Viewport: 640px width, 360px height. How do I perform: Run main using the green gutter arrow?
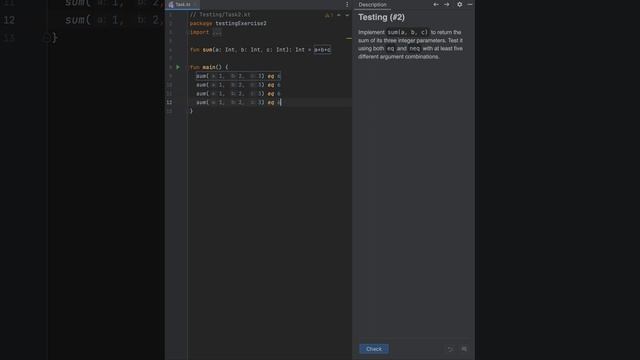click(x=178, y=67)
